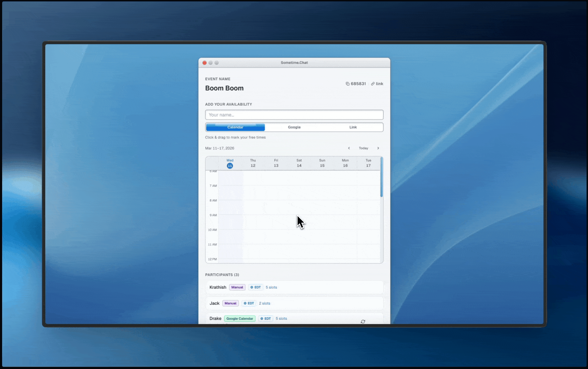
Task: Click the globe EDT badge for Jack
Action: pos(249,303)
